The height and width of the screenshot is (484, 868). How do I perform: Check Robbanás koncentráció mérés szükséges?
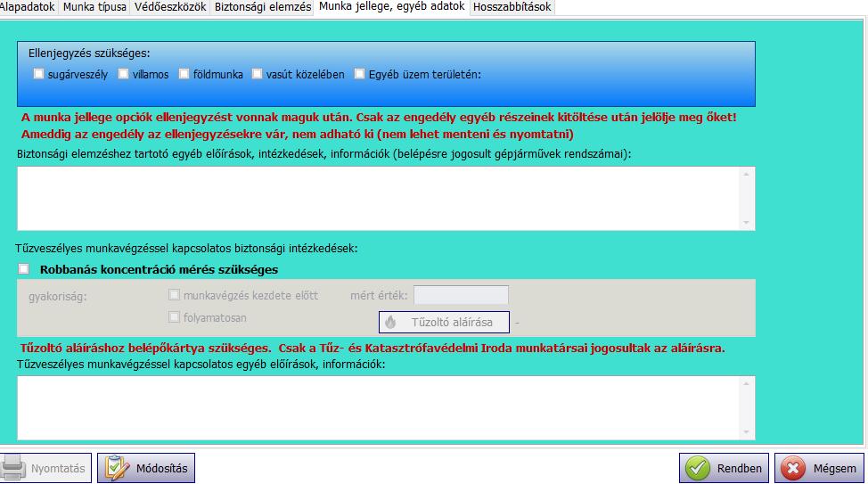[x=24, y=269]
